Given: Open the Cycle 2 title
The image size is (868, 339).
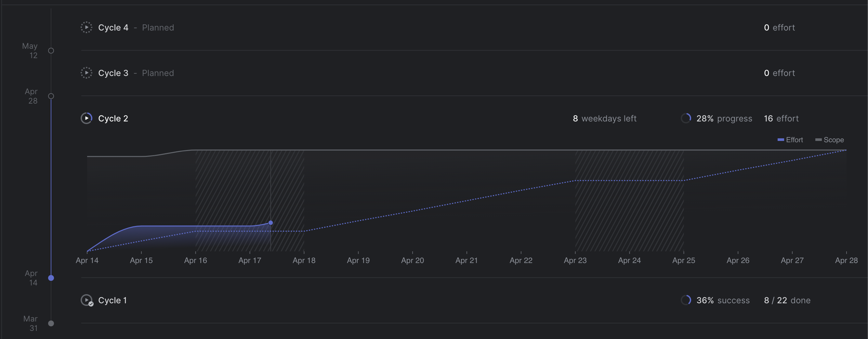Looking at the screenshot, I should pos(113,119).
